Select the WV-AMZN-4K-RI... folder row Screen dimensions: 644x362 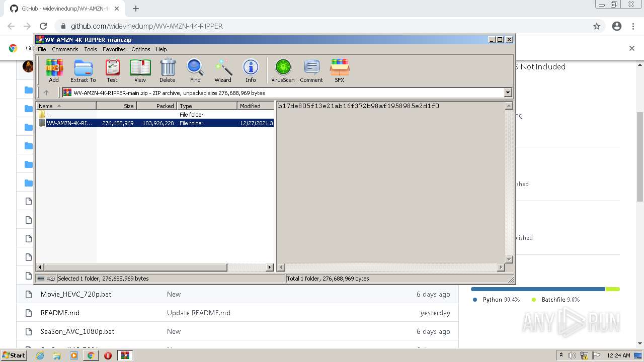155,123
